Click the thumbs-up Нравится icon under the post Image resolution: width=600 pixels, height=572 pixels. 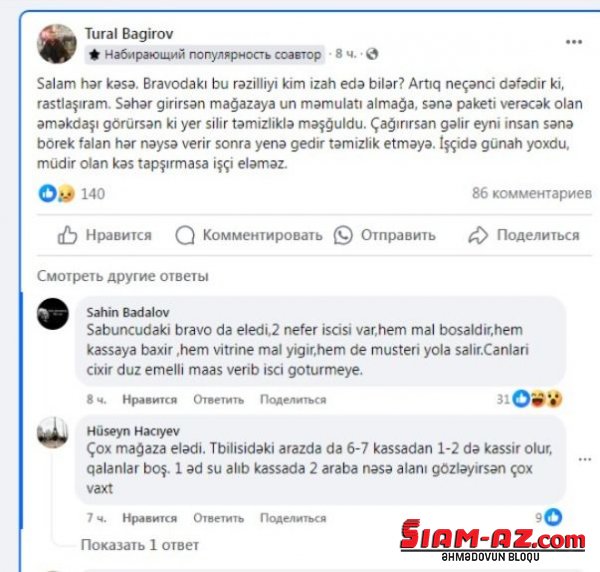[67, 235]
